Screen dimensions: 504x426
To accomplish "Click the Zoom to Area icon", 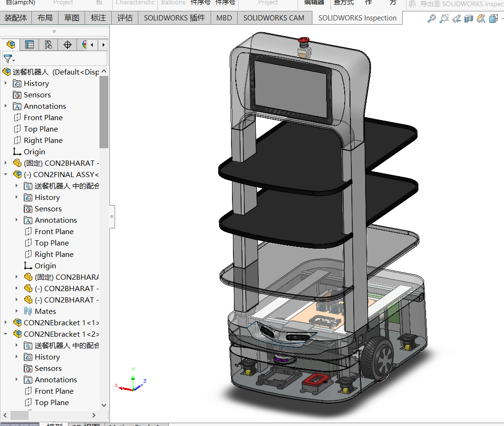I will [444, 19].
